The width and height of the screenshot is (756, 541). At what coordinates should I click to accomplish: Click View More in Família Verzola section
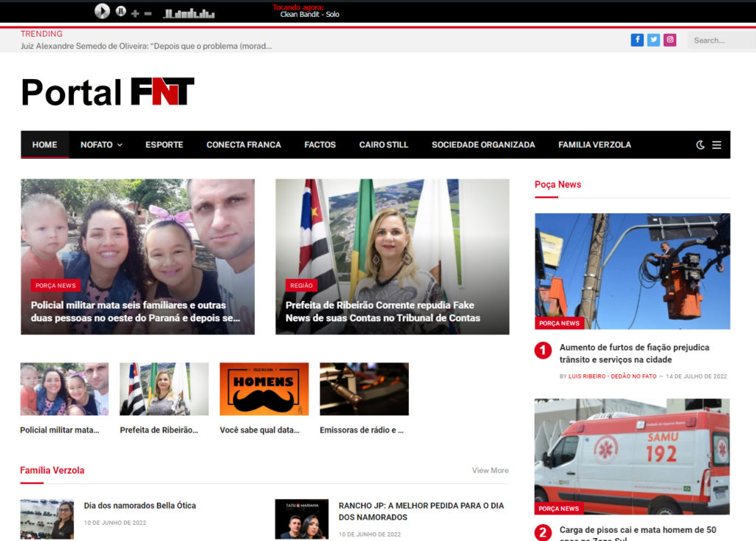tap(490, 470)
